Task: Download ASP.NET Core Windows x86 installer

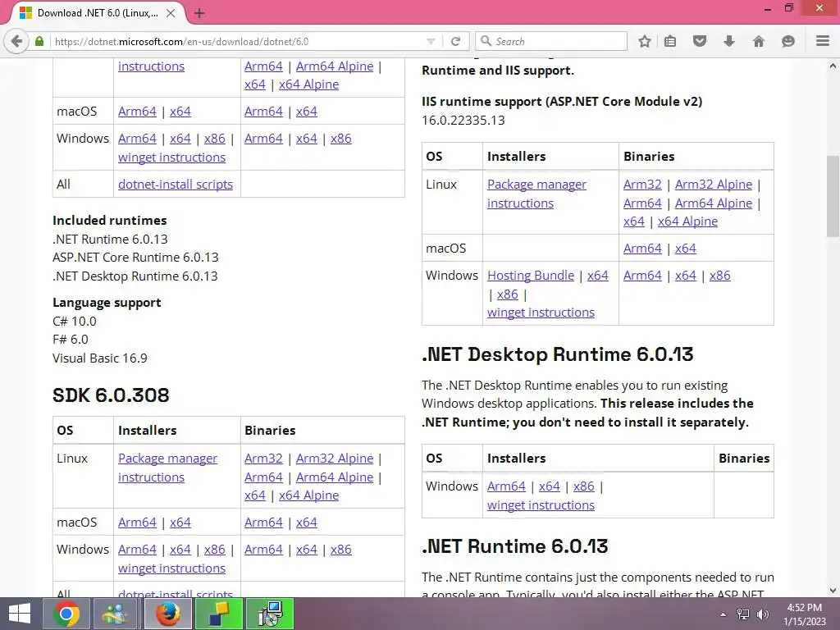Action: [x=507, y=294]
